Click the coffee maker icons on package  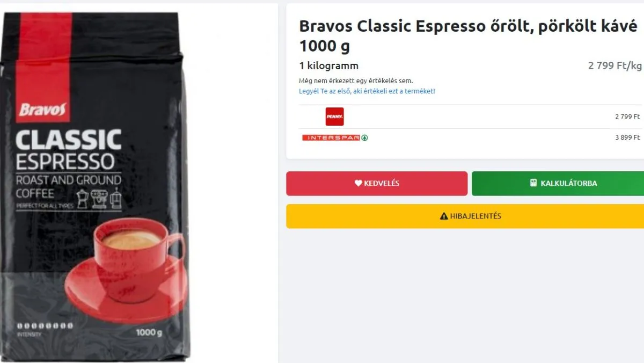pyautogui.click(x=99, y=199)
